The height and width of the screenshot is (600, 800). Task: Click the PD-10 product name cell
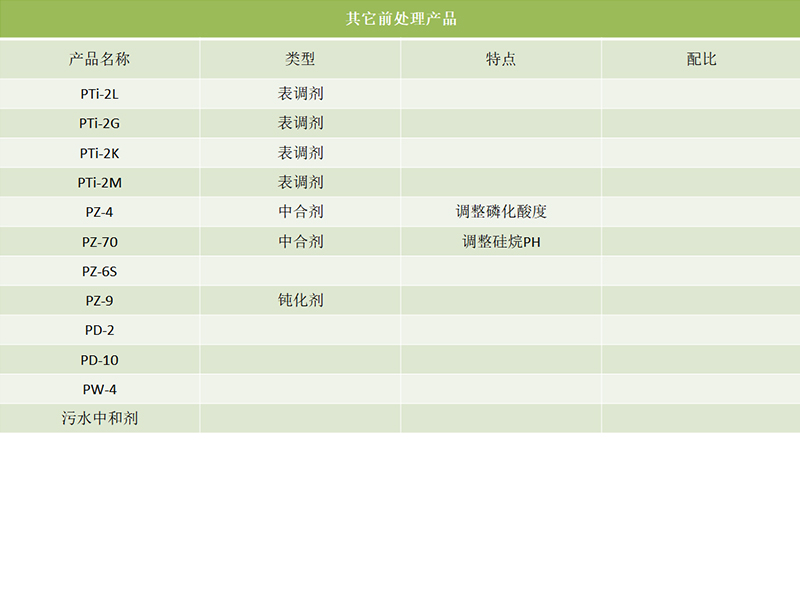click(x=98, y=359)
